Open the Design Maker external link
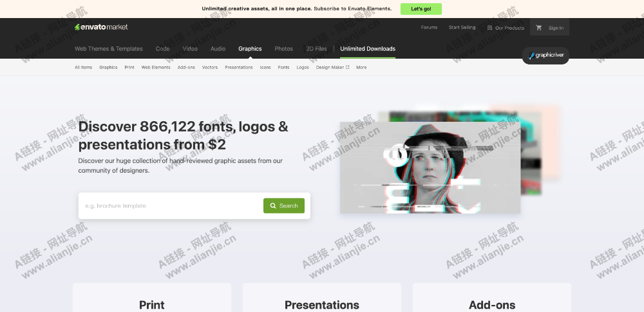Image resolution: width=644 pixels, height=312 pixels. [333, 68]
